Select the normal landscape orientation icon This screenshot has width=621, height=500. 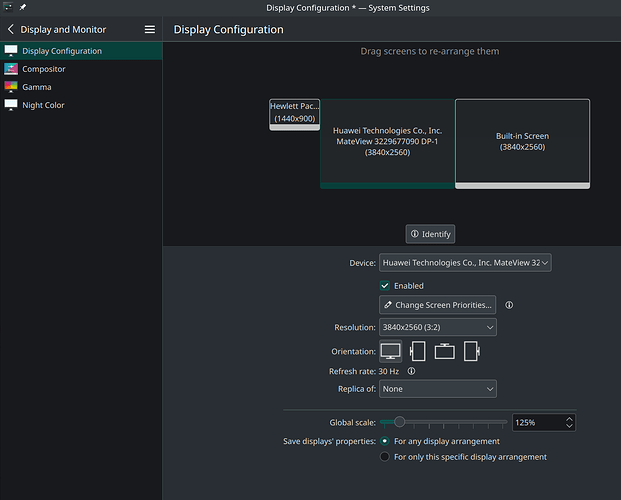click(391, 351)
